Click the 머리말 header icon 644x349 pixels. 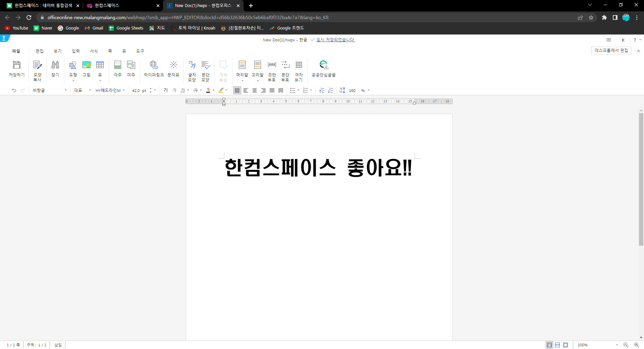242,65
